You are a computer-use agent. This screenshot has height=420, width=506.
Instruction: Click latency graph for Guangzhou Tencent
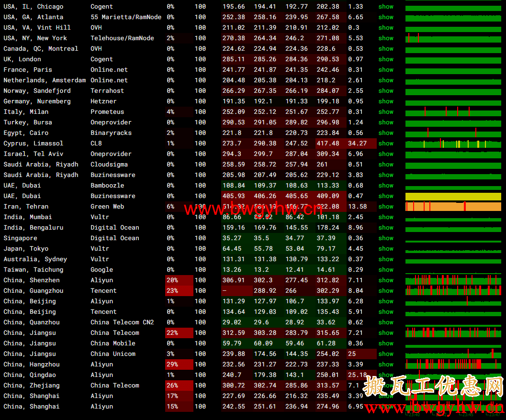pos(453,291)
